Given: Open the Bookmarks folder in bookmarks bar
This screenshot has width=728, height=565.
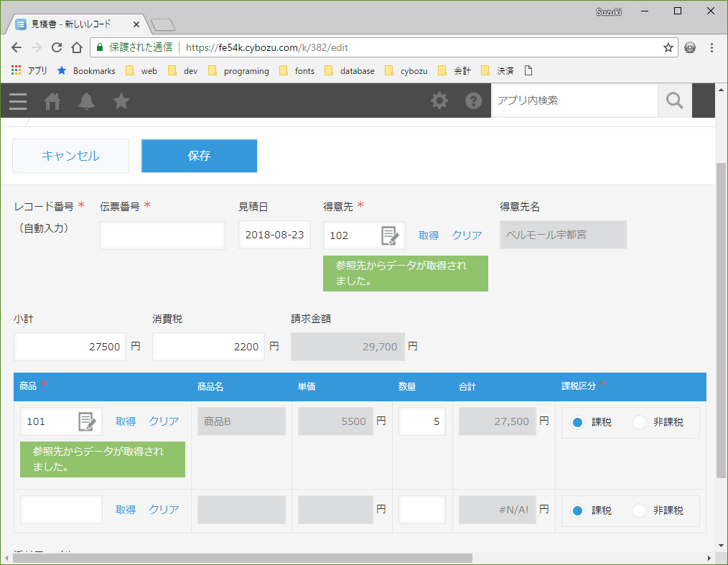Looking at the screenshot, I should click(86, 70).
